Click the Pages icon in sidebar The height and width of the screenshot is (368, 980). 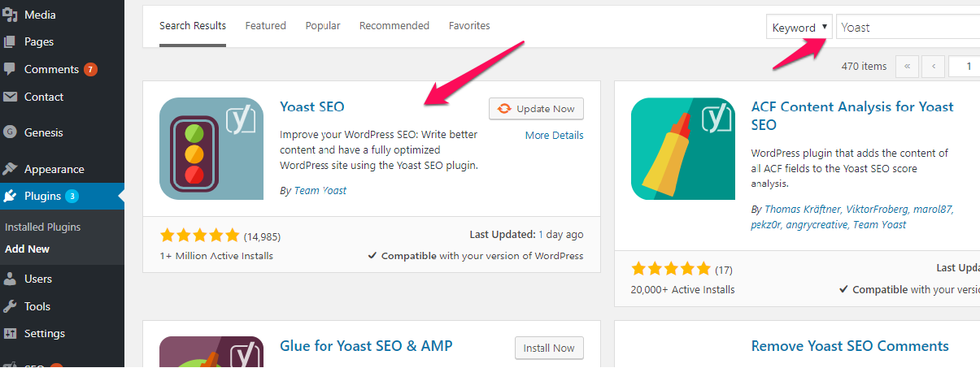[10, 41]
